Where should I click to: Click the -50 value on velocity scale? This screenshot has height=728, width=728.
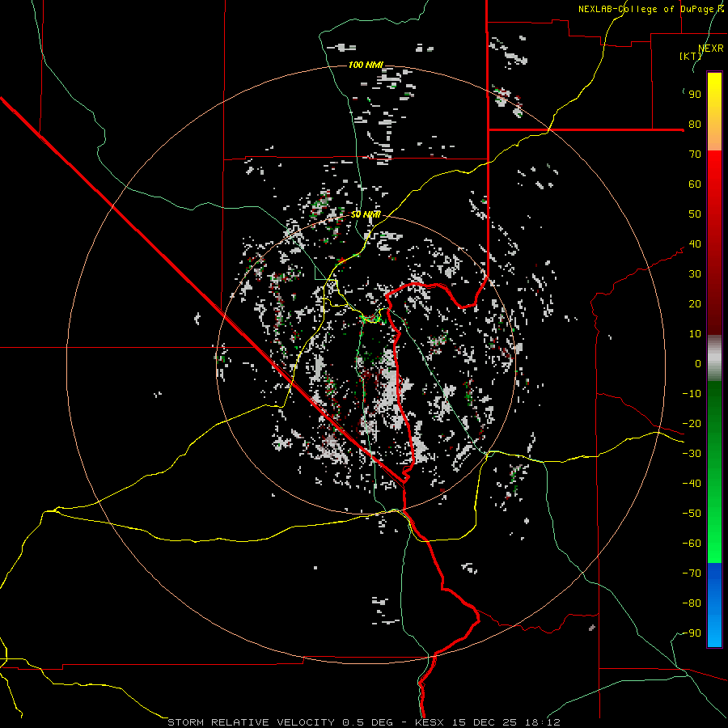692,514
